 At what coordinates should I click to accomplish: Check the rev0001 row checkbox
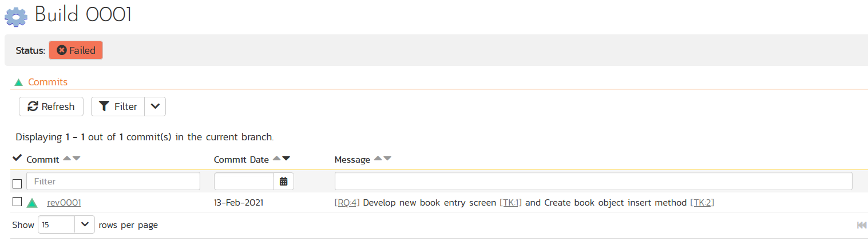pos(17,202)
